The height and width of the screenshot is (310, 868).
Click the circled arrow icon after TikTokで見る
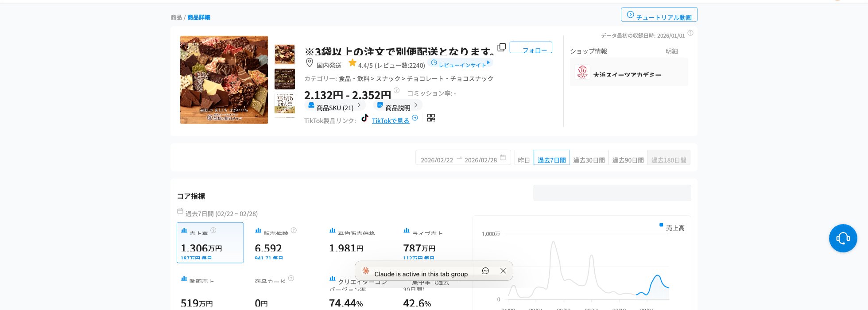(x=415, y=118)
